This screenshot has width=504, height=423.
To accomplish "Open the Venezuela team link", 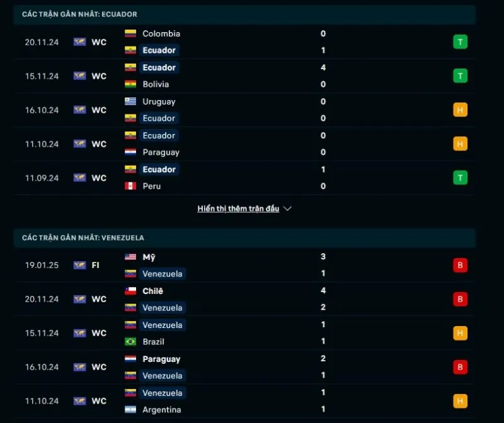I will (x=163, y=273).
